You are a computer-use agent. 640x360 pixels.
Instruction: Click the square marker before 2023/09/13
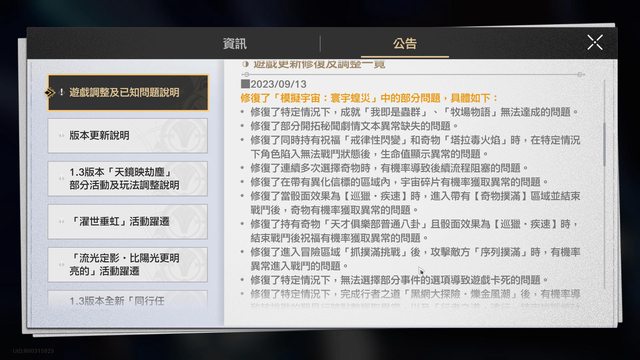click(245, 84)
